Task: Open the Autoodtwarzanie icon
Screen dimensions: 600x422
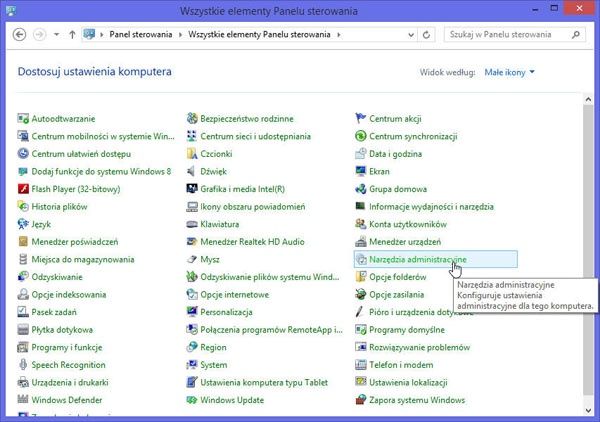Action: [23, 119]
